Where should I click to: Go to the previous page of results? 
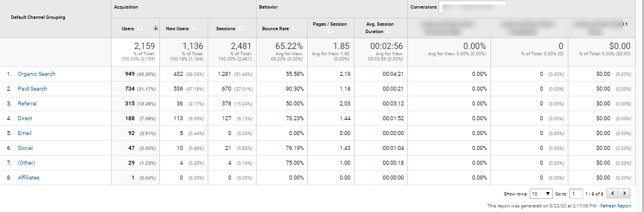click(x=613, y=193)
